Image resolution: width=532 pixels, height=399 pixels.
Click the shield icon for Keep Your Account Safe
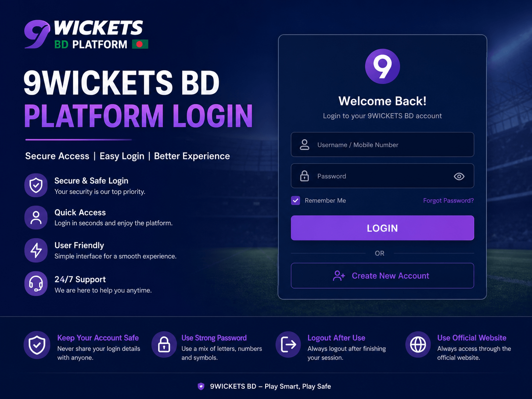point(37,345)
